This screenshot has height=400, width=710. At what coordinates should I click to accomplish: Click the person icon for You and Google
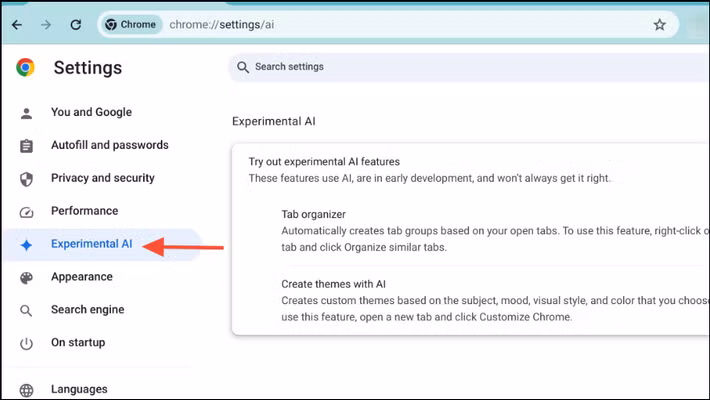click(x=26, y=113)
